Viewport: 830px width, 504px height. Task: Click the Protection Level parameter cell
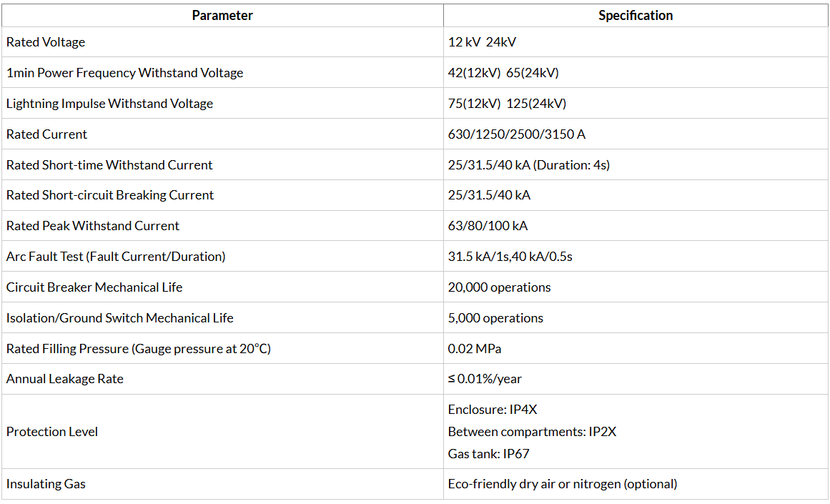pyautogui.click(x=222, y=432)
